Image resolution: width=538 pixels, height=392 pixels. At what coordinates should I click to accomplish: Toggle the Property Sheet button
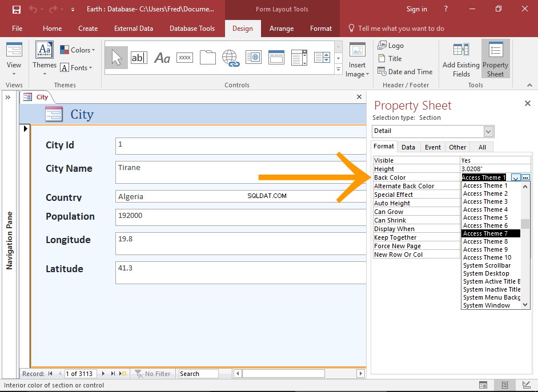pos(495,59)
